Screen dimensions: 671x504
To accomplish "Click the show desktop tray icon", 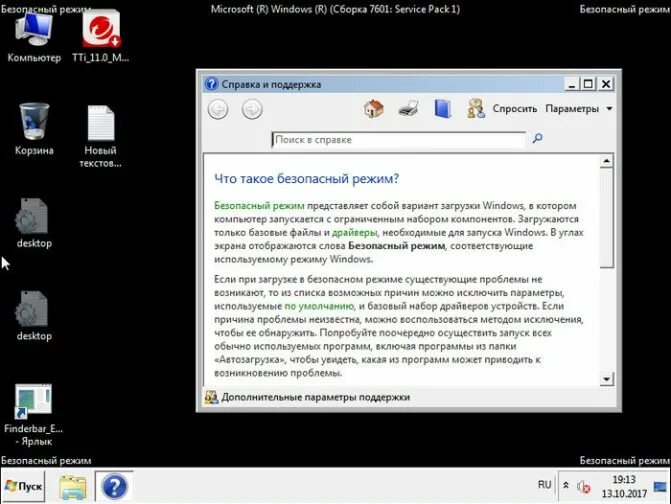I will tap(660, 487).
